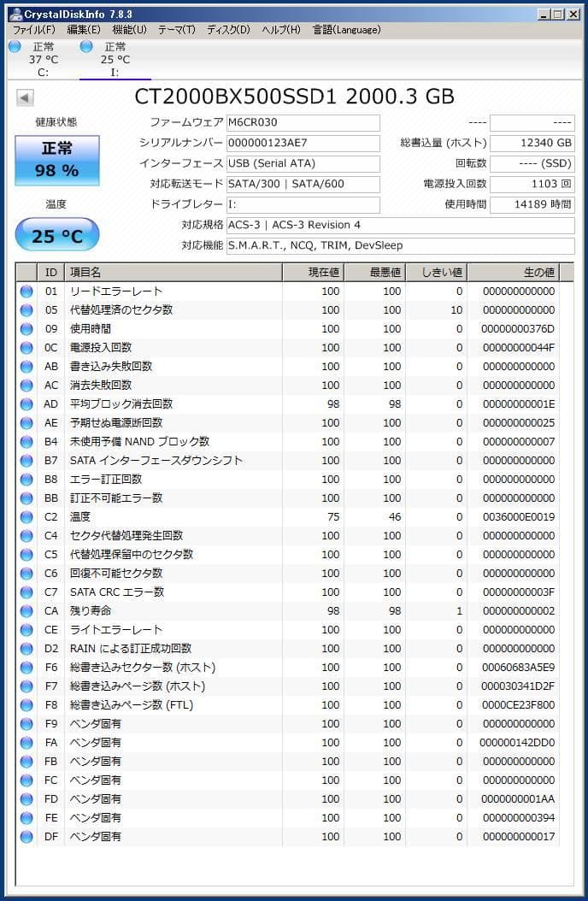Viewport: 588px width, 901px height.
Task: Click the ID column header
Action: pos(51,273)
